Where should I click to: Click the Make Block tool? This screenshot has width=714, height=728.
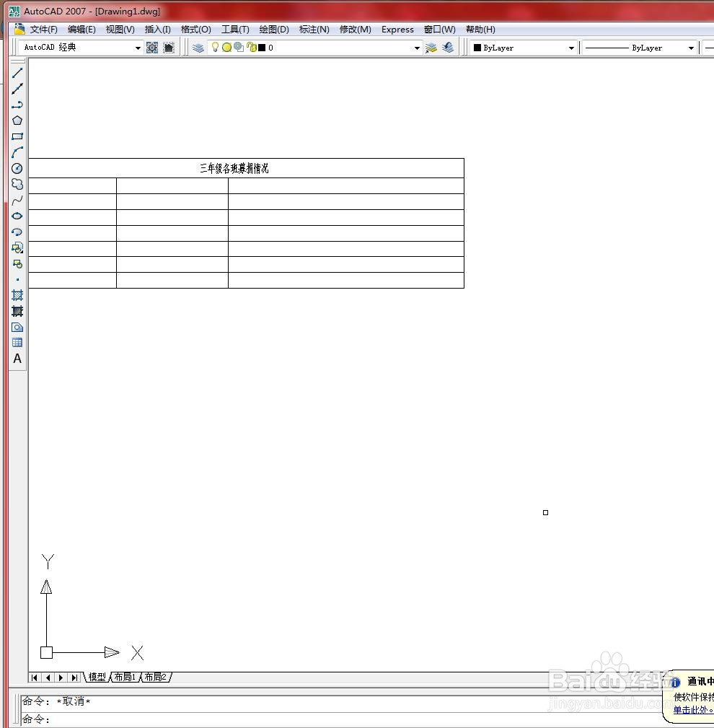coord(17,264)
